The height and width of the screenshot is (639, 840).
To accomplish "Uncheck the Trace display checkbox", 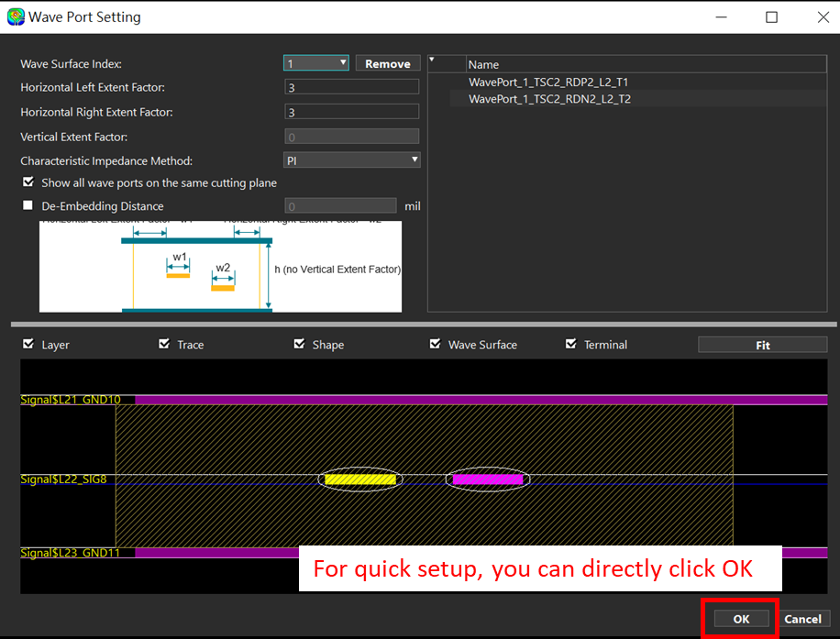I will [x=164, y=344].
